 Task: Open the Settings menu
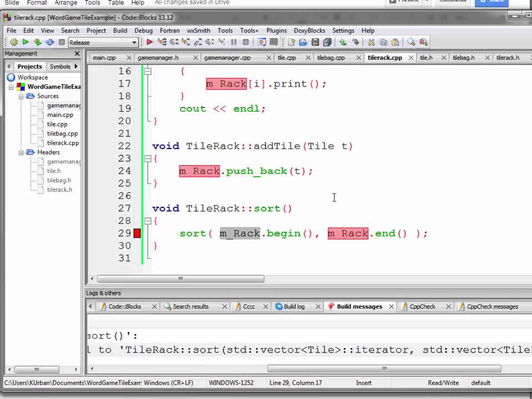[343, 30]
